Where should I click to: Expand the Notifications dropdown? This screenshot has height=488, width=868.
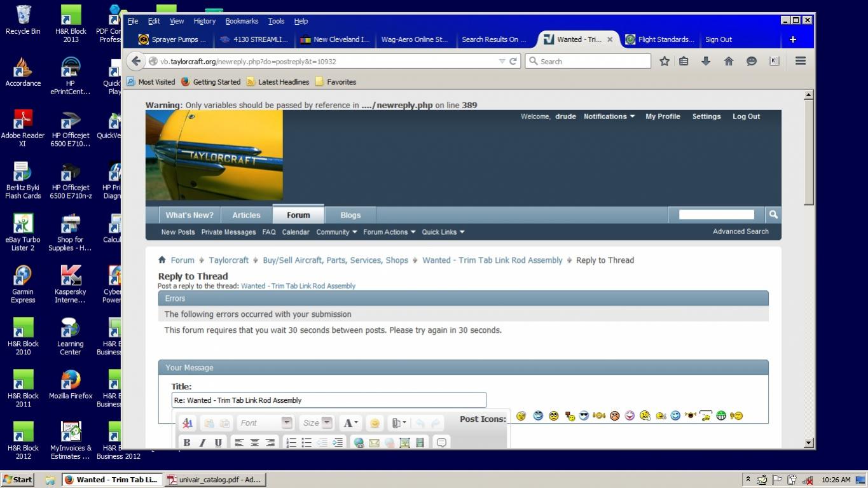[609, 116]
